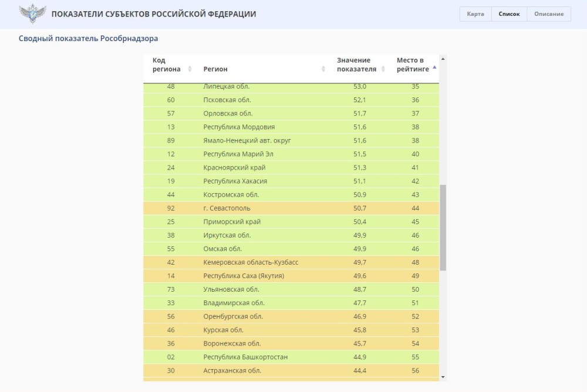587x392 pixels.
Task: Click the Код региона column header
Action: coord(167,65)
